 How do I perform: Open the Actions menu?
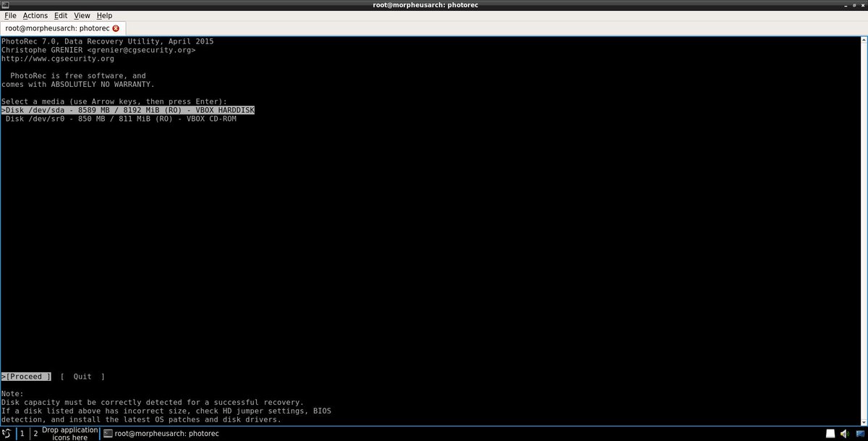[x=35, y=15]
